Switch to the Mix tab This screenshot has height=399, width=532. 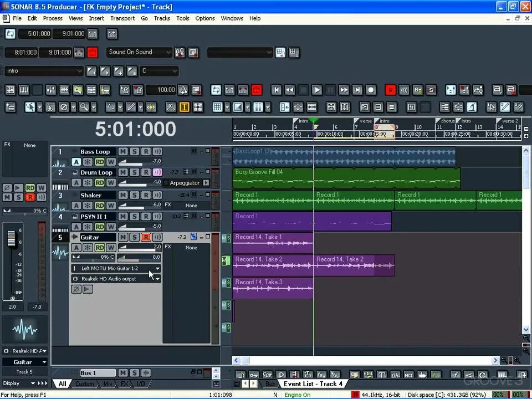[x=108, y=383]
